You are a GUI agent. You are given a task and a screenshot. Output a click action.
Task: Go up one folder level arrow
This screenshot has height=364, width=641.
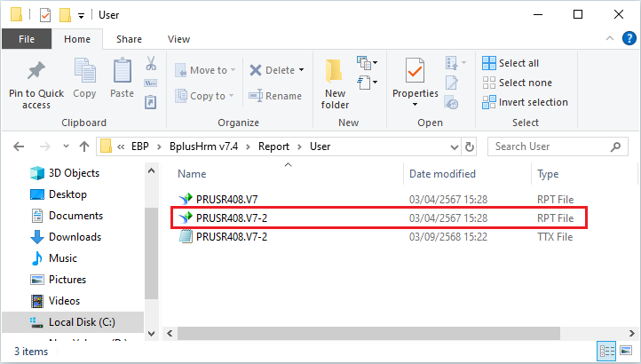84,146
